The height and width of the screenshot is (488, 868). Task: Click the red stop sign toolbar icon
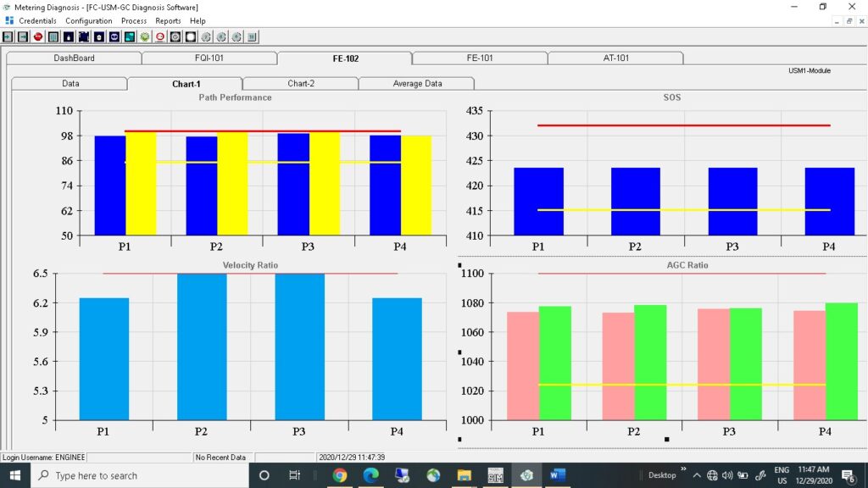point(38,37)
